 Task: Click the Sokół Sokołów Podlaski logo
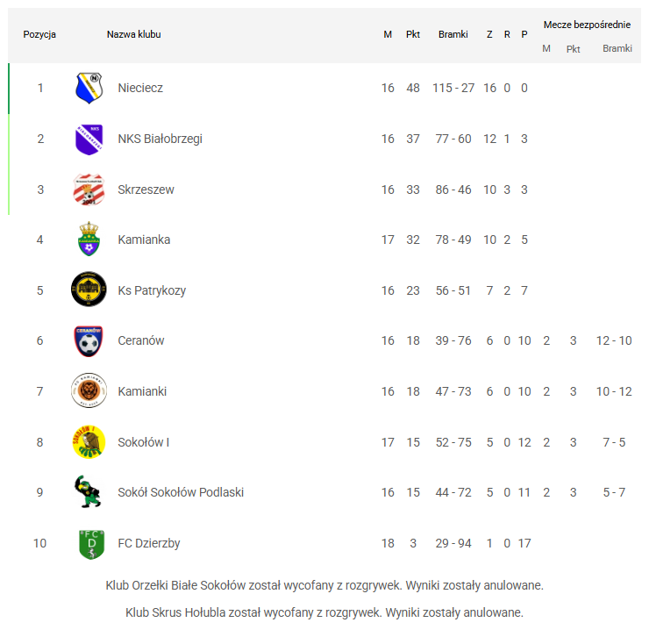click(89, 492)
